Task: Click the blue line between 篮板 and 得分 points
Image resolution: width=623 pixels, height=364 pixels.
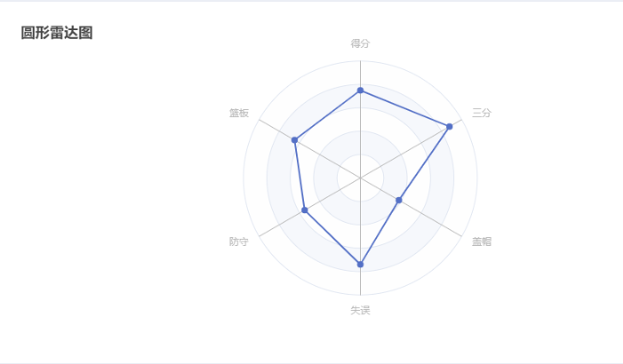Action: [x=327, y=115]
